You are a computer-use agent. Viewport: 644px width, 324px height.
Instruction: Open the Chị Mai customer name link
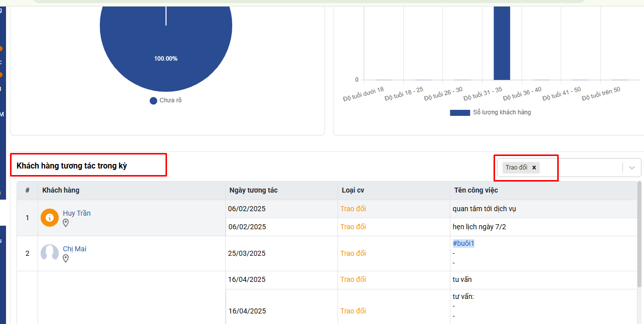tap(74, 249)
